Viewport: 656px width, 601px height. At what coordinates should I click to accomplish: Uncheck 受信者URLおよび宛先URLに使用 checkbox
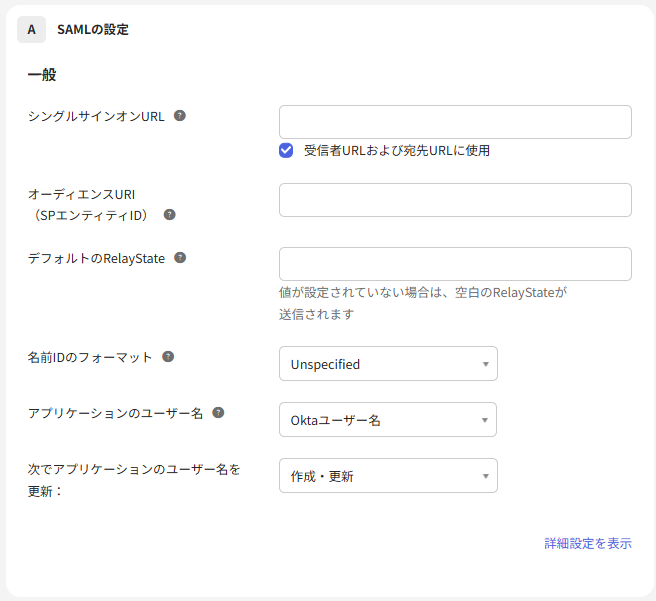tap(286, 151)
